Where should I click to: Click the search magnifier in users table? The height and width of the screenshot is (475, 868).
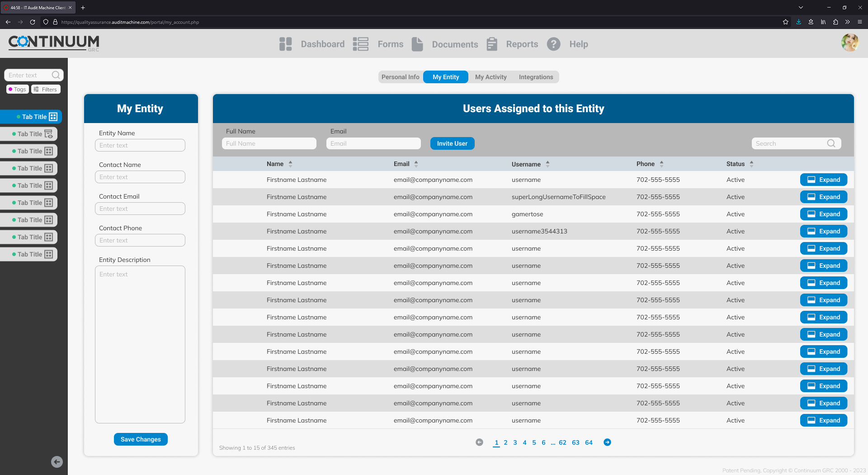click(x=831, y=143)
